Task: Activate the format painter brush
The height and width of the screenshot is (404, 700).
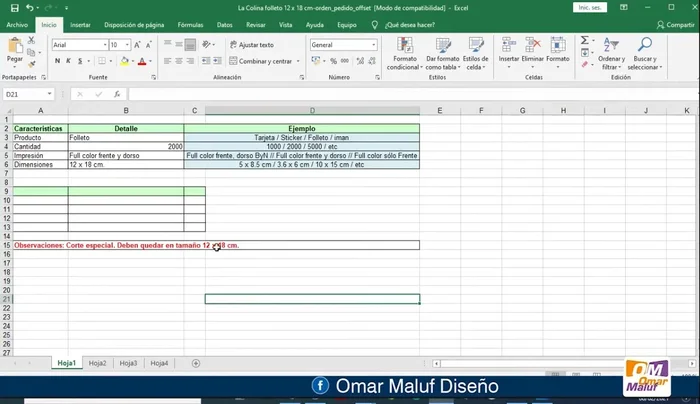Action: [31, 64]
